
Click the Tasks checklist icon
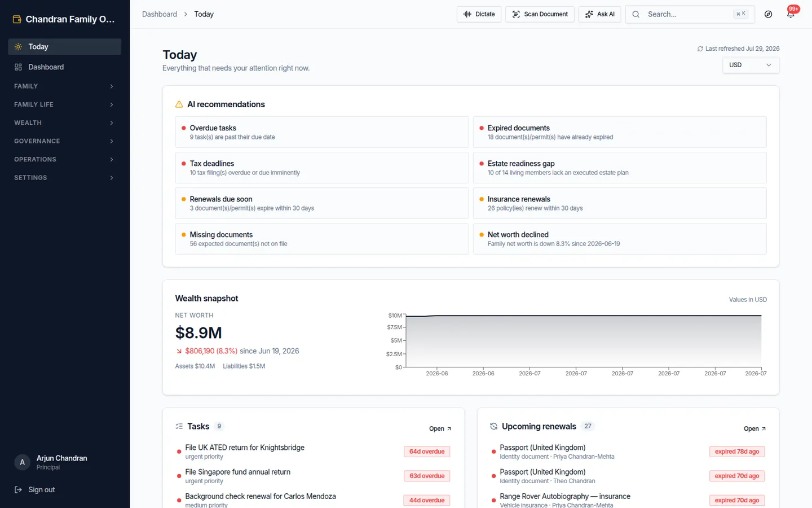(x=179, y=426)
